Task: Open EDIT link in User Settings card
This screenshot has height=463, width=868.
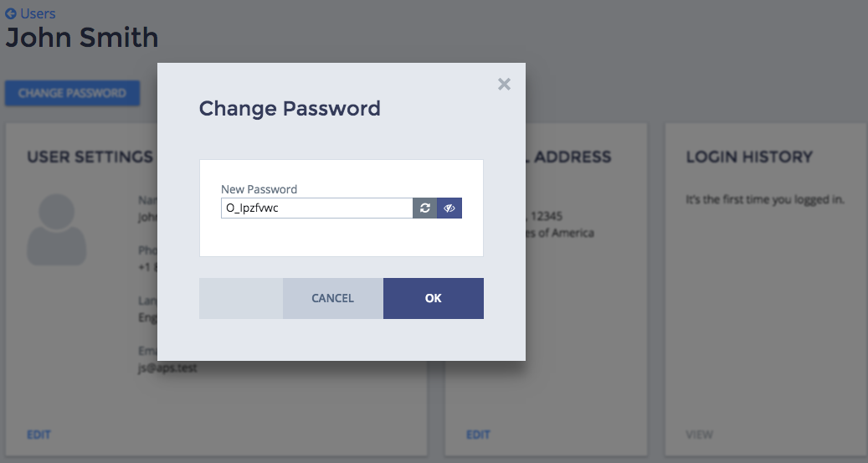Action: coord(39,435)
